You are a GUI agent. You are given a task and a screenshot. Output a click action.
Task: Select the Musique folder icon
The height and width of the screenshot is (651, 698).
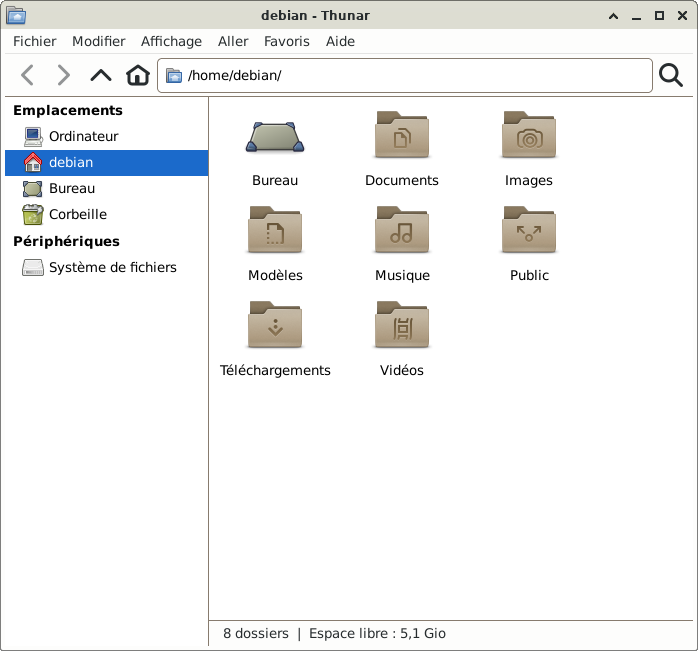[x=402, y=230]
